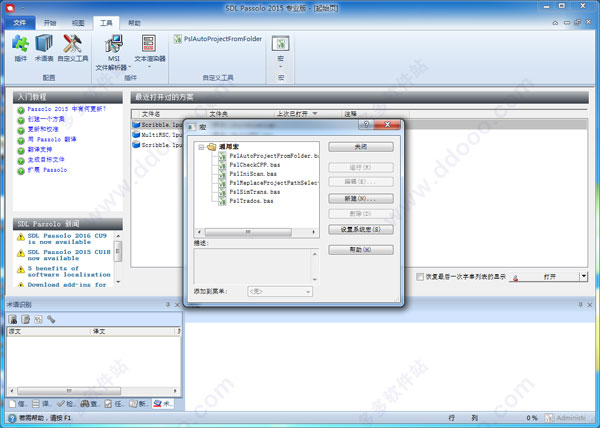Open SDL Passolo 2016 CU9 news link
The image size is (600, 428).
[x=67, y=239]
